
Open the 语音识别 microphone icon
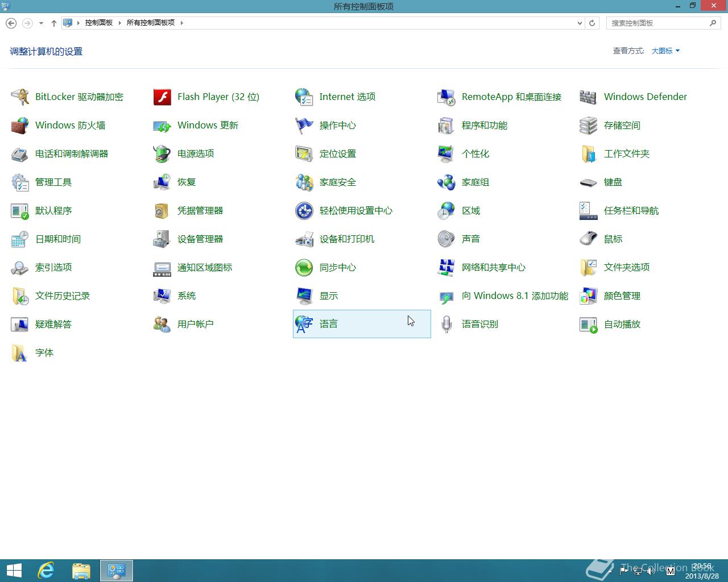pos(446,324)
